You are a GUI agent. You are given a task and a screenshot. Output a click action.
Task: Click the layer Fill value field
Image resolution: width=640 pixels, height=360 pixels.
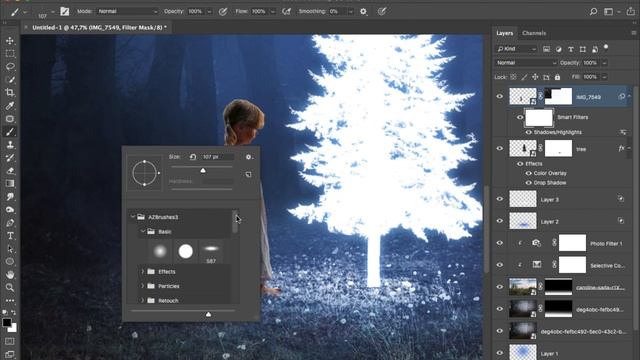coord(591,77)
